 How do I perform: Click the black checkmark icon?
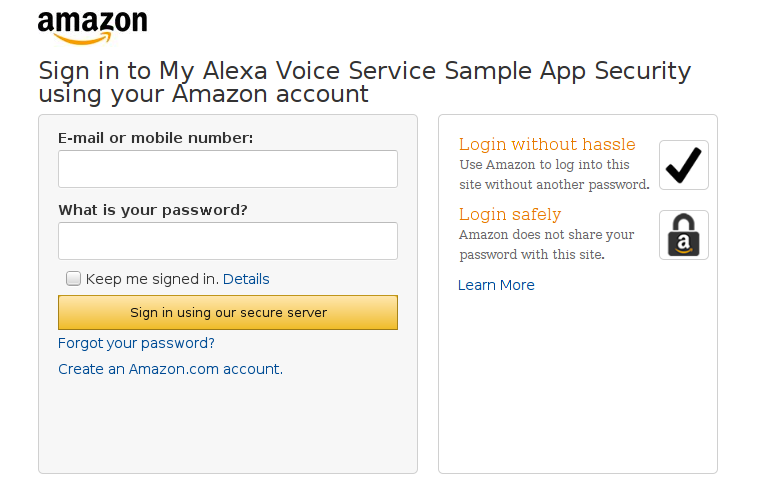tap(683, 165)
